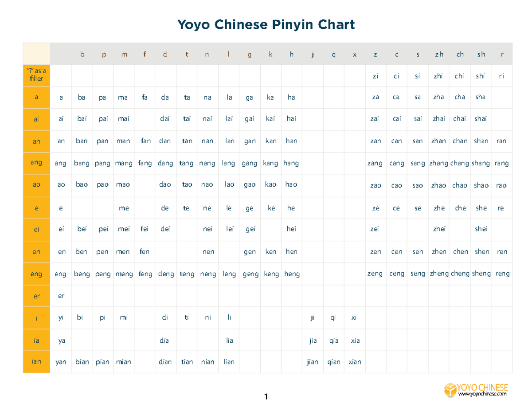Click the 'me' cell
Viewport: 532px width, 411px height.
tap(124, 208)
